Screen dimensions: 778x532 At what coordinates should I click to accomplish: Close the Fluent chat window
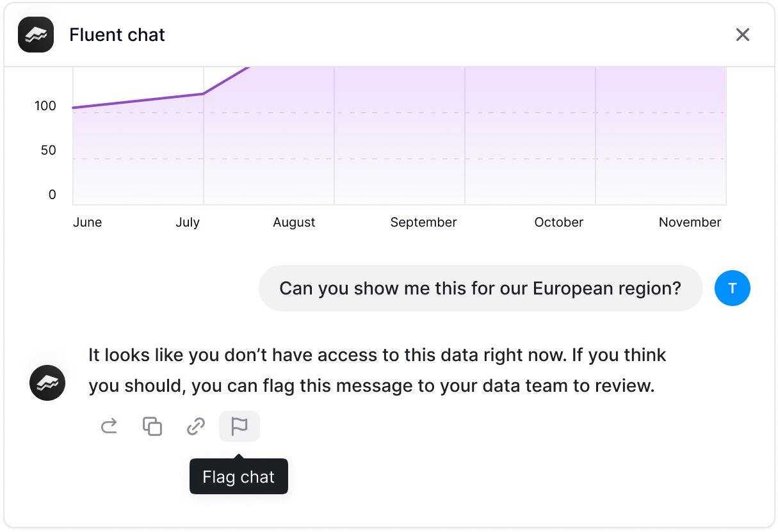pos(742,35)
